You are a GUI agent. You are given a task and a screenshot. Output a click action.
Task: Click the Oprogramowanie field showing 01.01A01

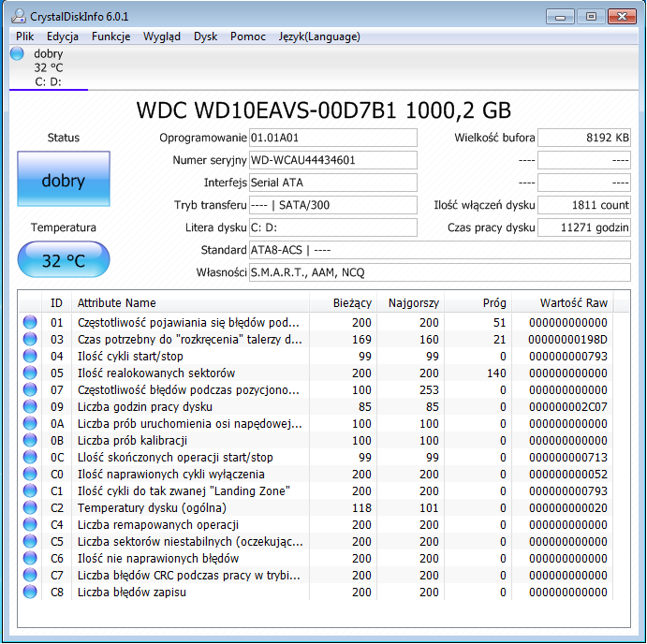tap(333, 138)
